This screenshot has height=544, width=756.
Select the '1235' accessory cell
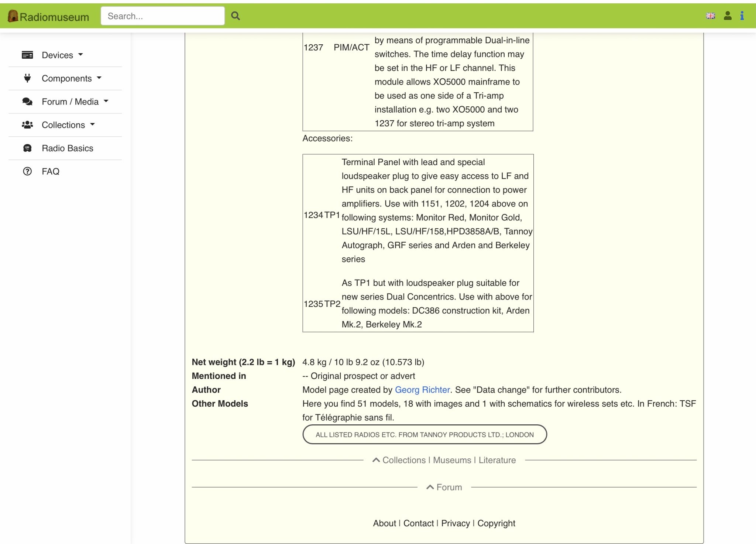click(313, 304)
